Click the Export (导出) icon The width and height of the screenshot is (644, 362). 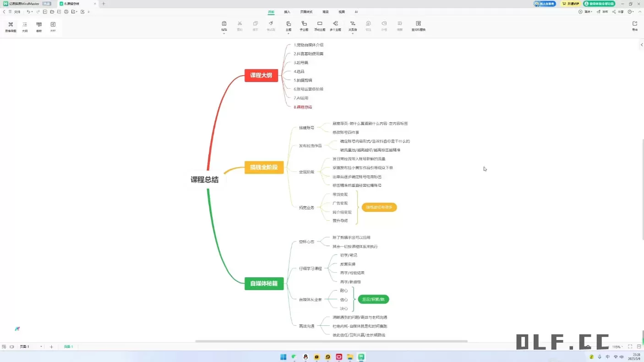click(x=634, y=26)
